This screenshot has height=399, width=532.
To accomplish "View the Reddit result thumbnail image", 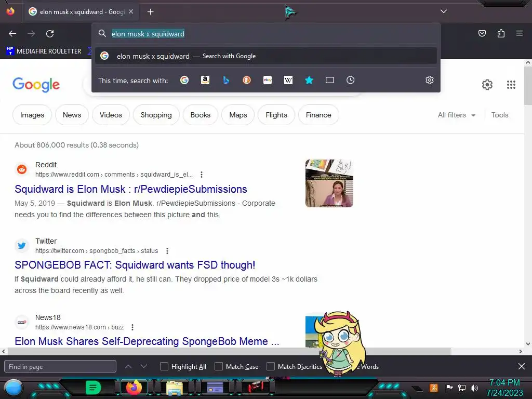I will click(329, 183).
